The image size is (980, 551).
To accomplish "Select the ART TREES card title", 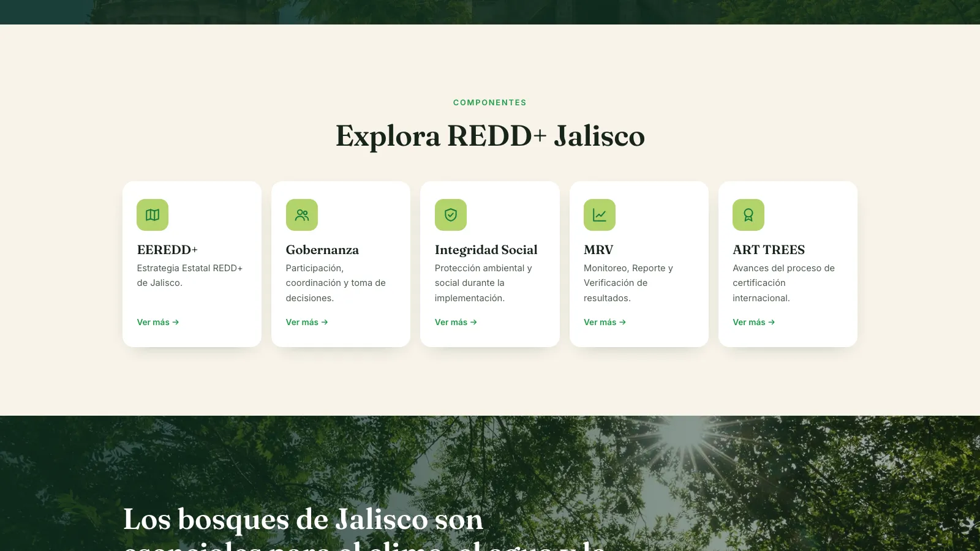I will pyautogui.click(x=769, y=250).
